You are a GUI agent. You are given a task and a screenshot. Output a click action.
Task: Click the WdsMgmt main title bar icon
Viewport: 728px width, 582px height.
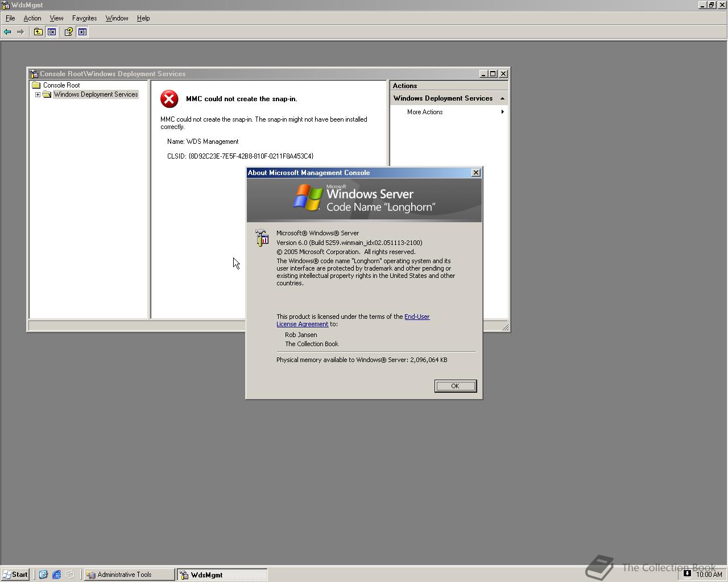6,5
